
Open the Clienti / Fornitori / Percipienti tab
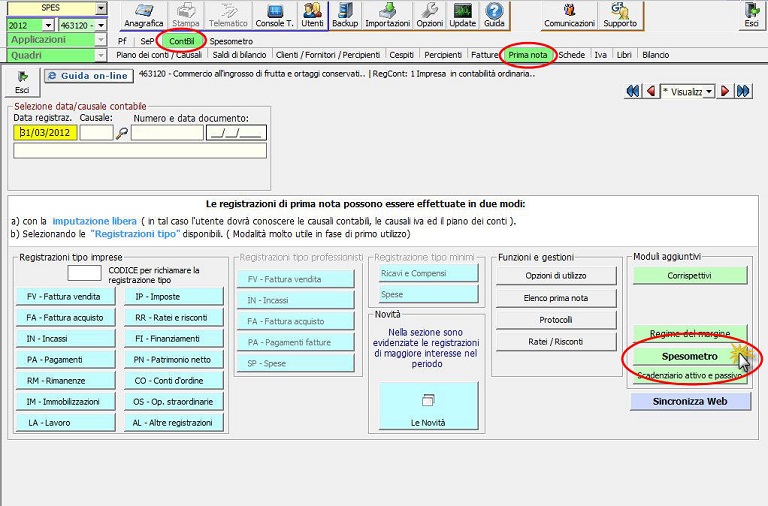(328, 55)
